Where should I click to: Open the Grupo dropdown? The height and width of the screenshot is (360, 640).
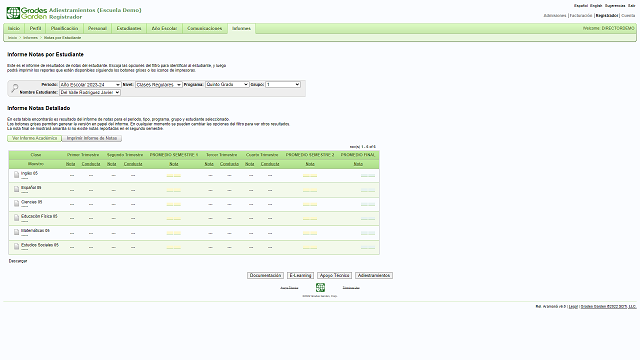point(283,84)
